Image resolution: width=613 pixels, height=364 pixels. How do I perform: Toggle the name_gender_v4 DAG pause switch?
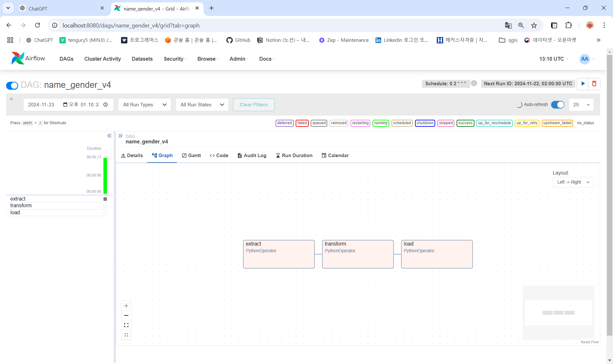click(12, 86)
